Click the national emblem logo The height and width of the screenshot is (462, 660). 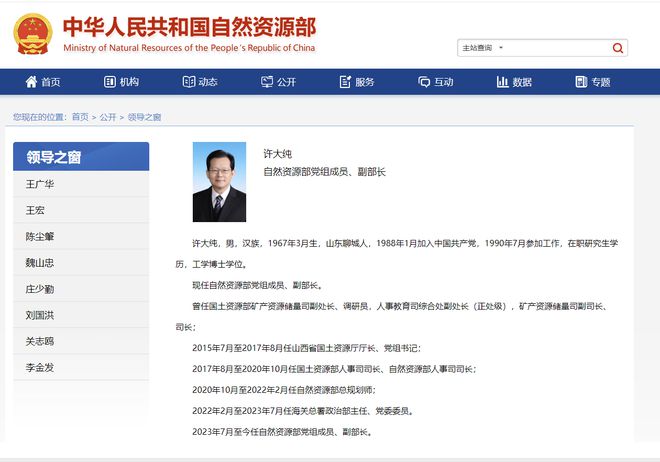34,34
